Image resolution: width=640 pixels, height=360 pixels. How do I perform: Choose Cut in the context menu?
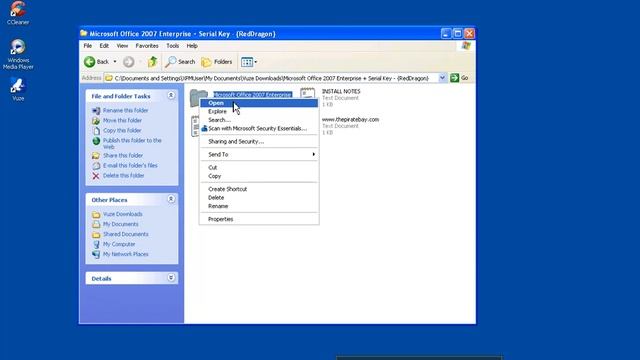[259, 168]
